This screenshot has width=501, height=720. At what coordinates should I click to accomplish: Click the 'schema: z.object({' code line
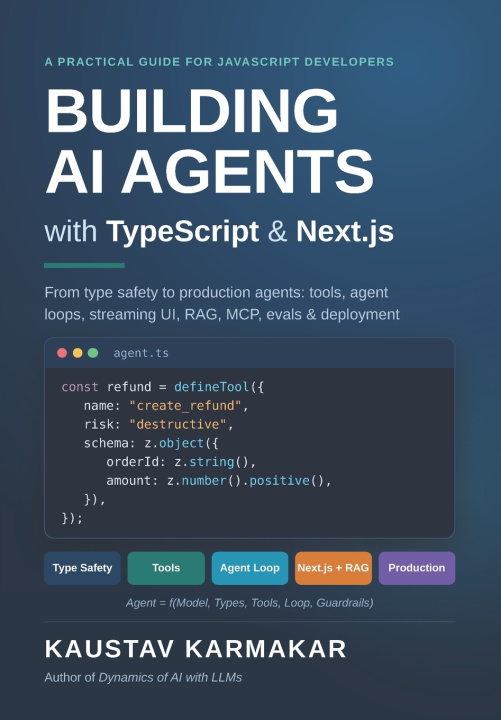pos(151,443)
